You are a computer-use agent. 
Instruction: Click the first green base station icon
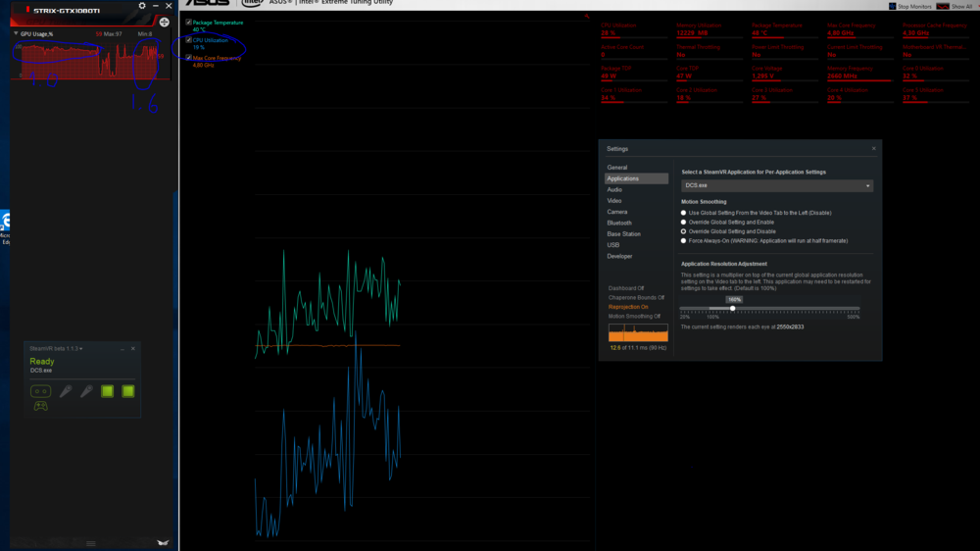coord(108,391)
